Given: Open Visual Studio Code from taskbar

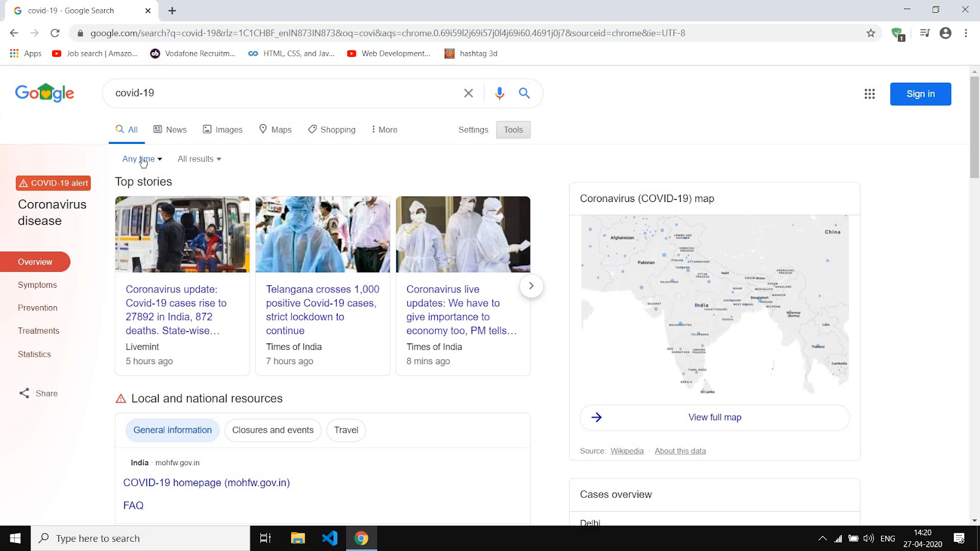Looking at the screenshot, I should (x=330, y=538).
